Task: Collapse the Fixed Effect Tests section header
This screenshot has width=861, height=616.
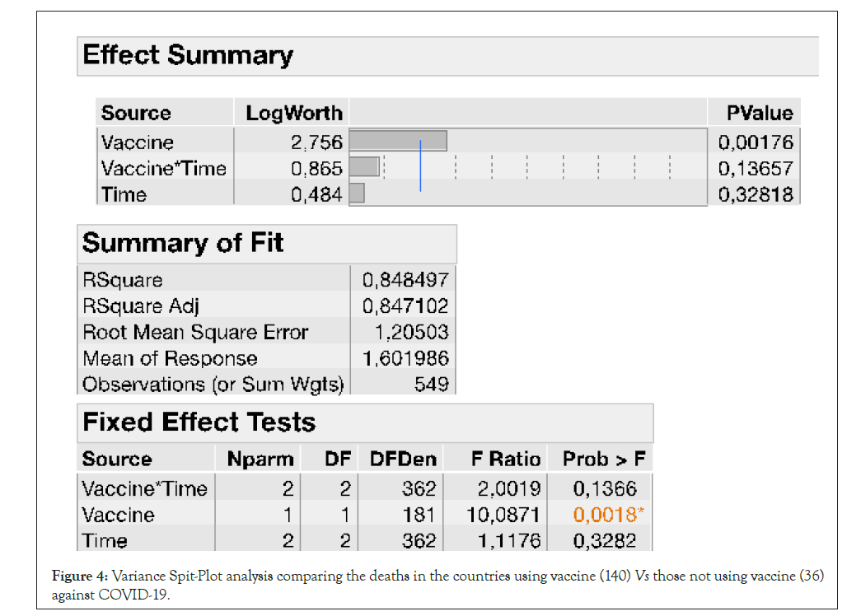Action: [x=199, y=422]
